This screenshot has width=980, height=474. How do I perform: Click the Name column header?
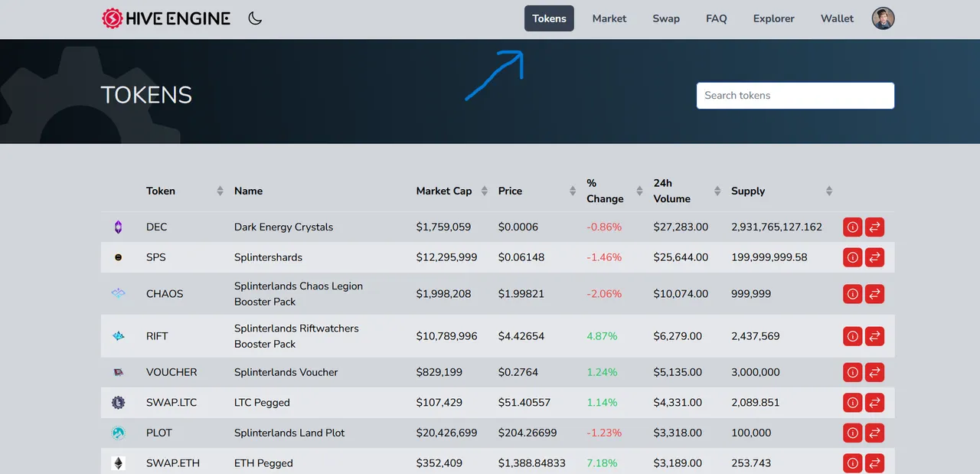click(x=248, y=191)
